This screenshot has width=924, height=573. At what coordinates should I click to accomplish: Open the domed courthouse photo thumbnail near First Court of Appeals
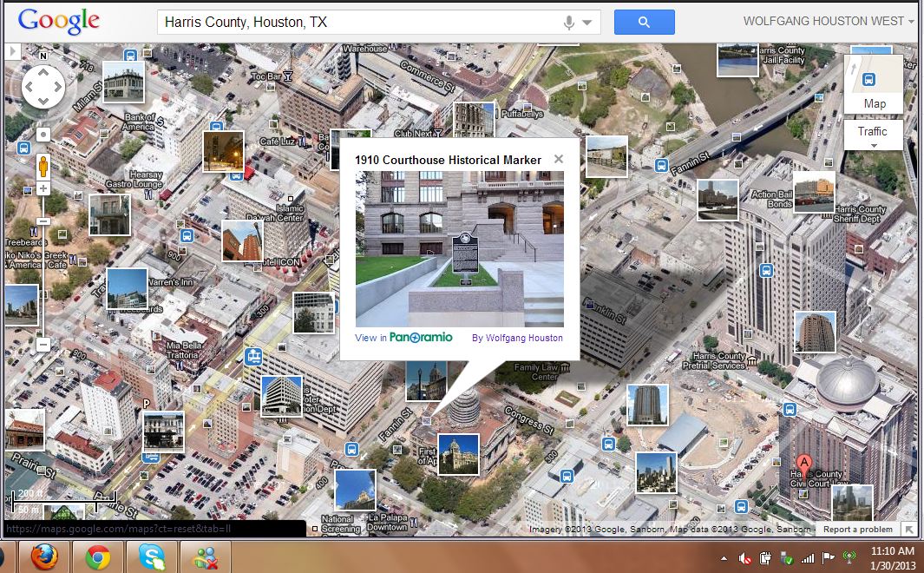(458, 455)
